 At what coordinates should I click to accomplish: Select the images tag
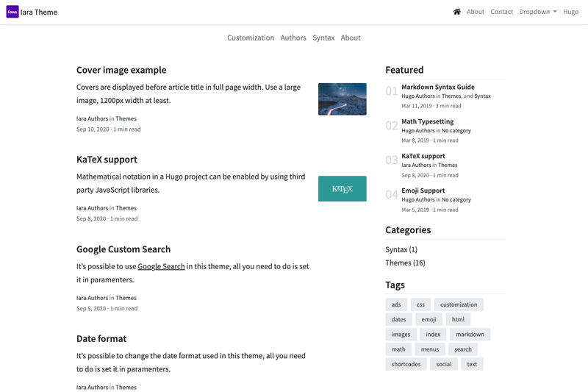point(401,334)
